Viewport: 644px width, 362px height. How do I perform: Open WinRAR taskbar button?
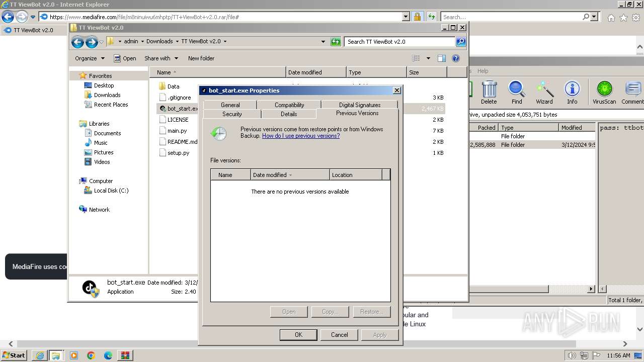click(125, 355)
